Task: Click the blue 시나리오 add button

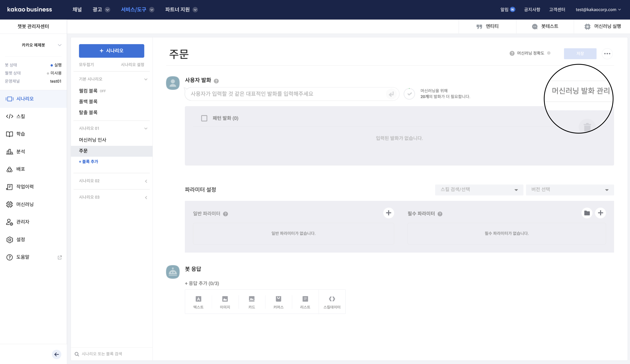Action: pyautogui.click(x=111, y=51)
